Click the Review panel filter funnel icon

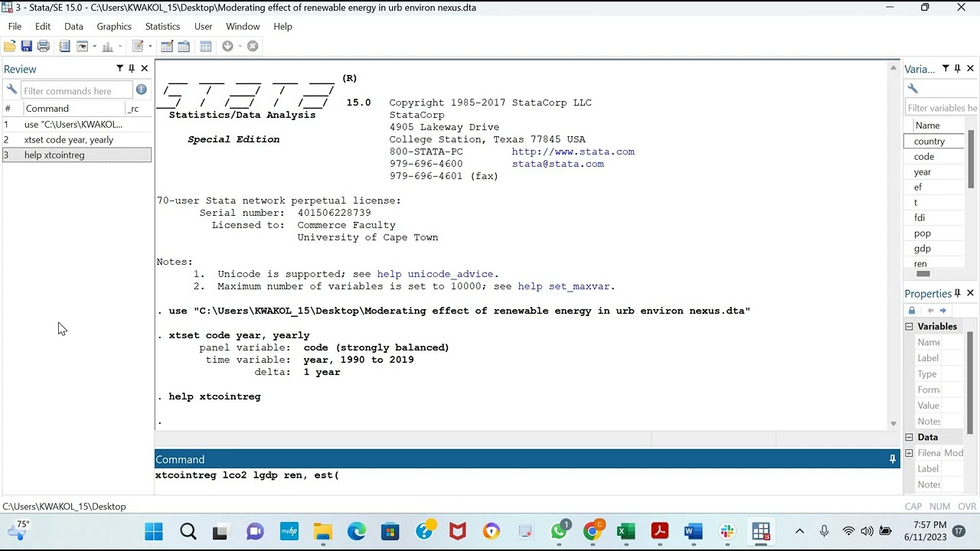point(119,69)
